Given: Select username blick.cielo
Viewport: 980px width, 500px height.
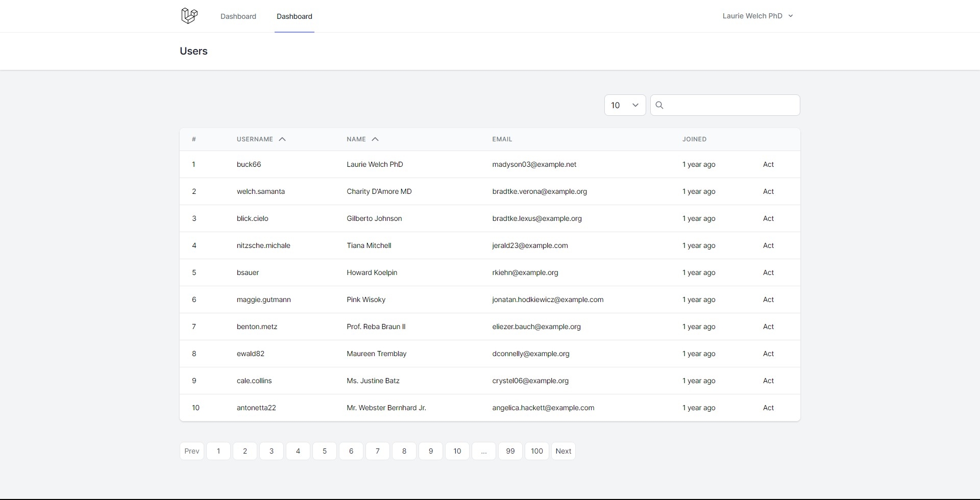Looking at the screenshot, I should [253, 218].
